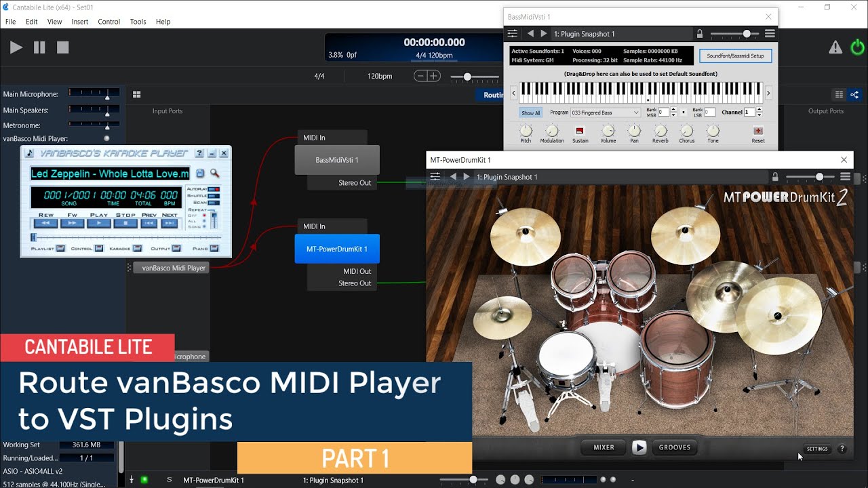The height and width of the screenshot is (488, 868).
Task: Open MT-PowerDrumKit GROOVES panel
Action: (x=674, y=447)
